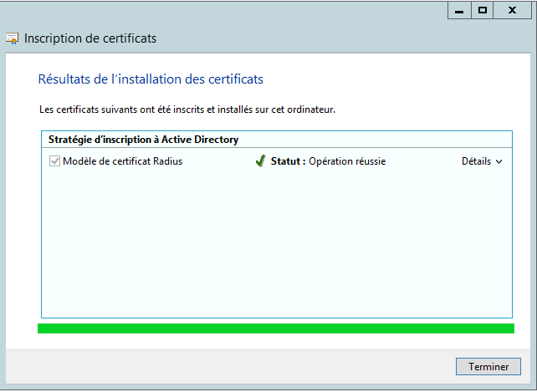Viewport: 537px width, 392px height.
Task: Click the empty area of the certificate list
Action: point(276,242)
